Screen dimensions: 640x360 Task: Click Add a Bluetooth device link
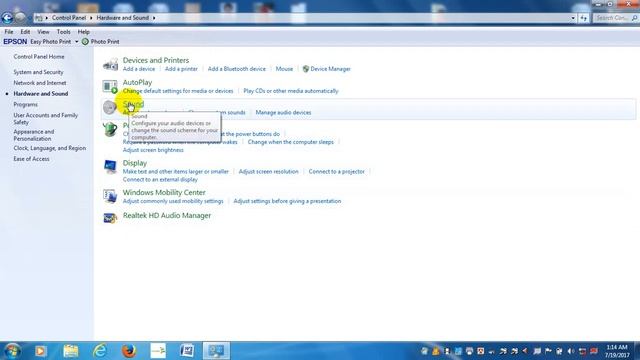pos(237,69)
